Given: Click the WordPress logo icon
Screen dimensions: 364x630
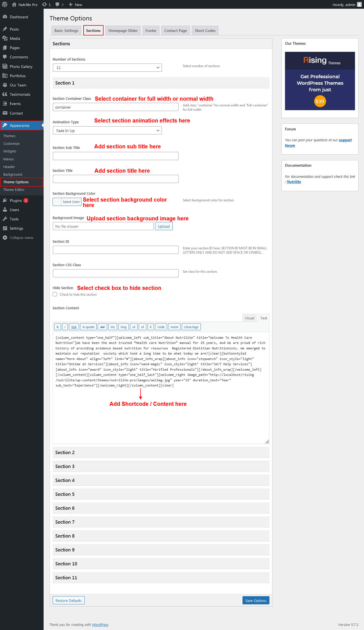Looking at the screenshot, I should point(5,4).
